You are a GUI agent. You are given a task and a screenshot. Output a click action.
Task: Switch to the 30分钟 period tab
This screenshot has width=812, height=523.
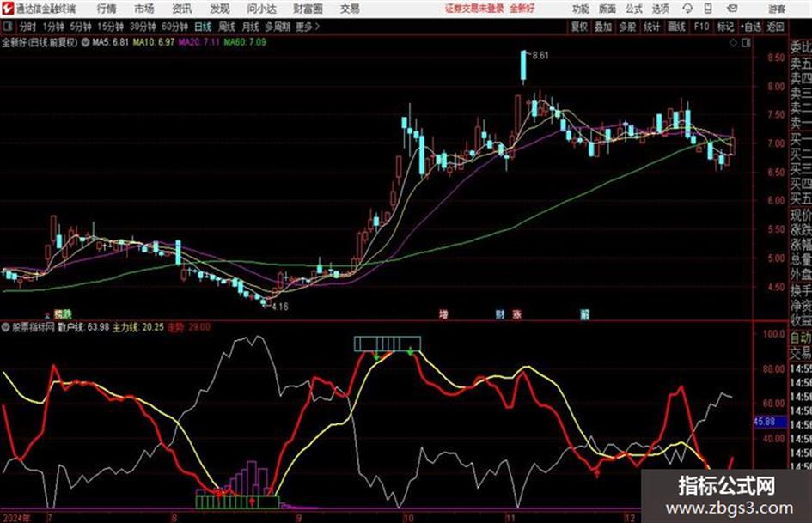point(143,27)
